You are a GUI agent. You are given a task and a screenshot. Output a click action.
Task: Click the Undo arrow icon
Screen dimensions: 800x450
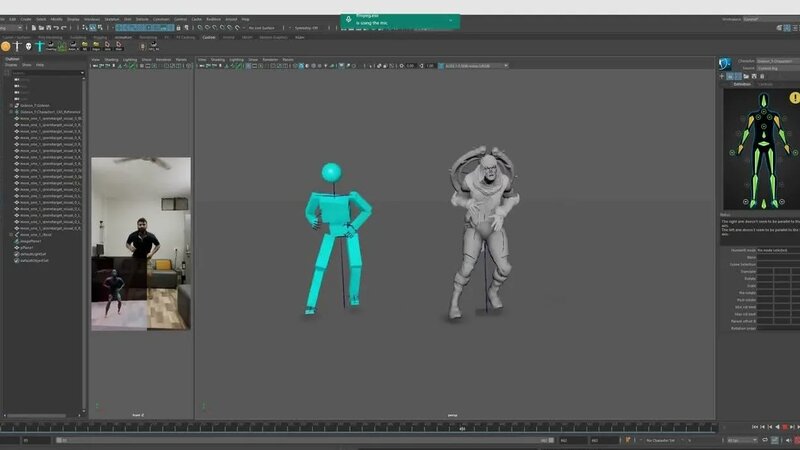point(56,28)
